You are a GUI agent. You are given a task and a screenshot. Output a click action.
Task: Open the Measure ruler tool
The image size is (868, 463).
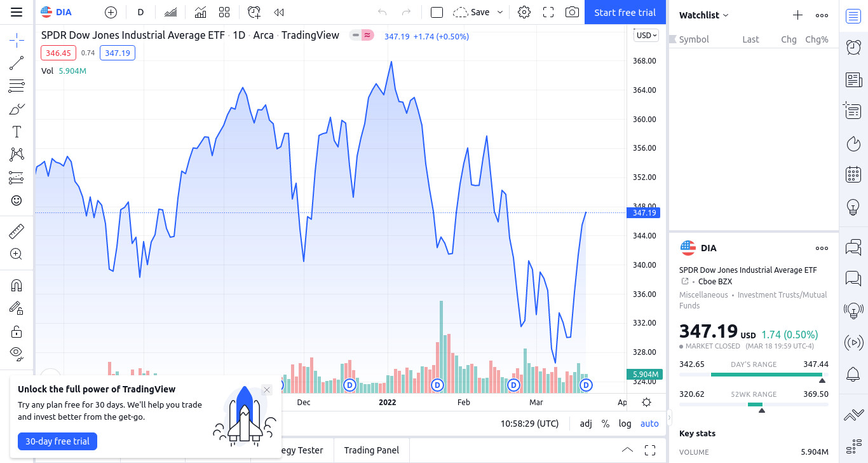[17, 231]
